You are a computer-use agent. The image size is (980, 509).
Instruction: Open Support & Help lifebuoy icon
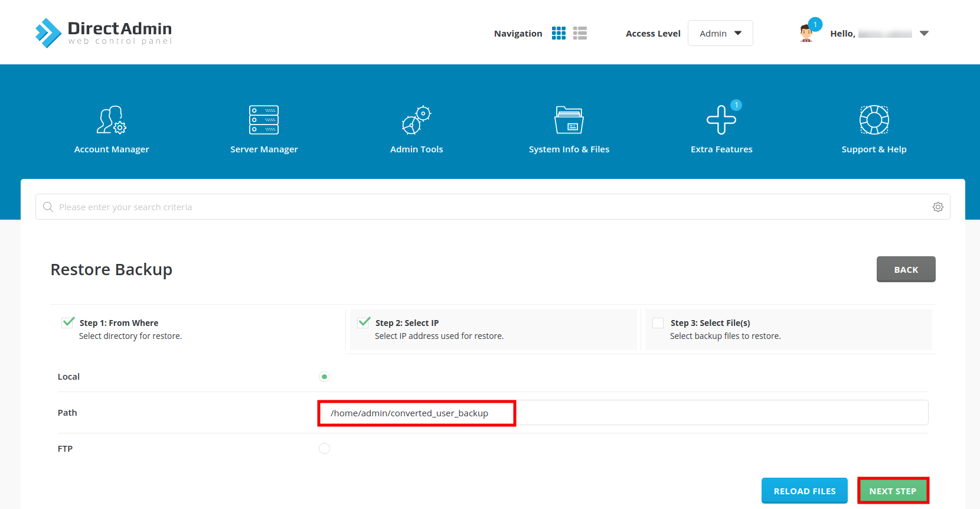pos(874,120)
